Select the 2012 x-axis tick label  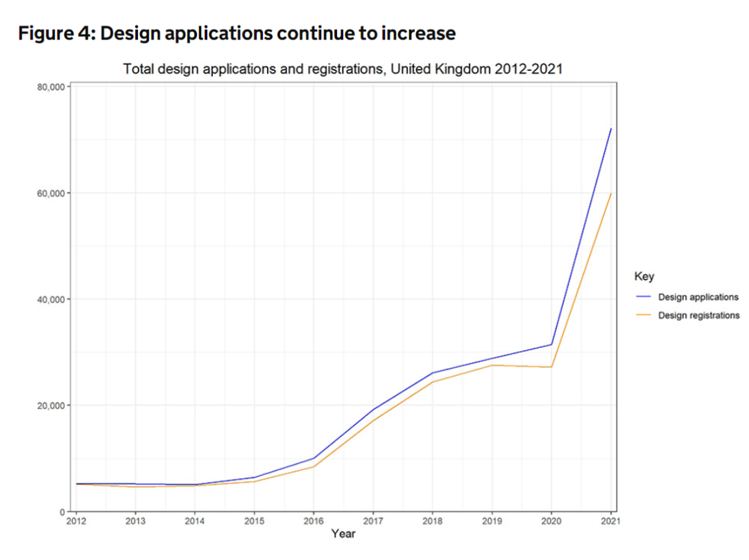pyautogui.click(x=76, y=520)
